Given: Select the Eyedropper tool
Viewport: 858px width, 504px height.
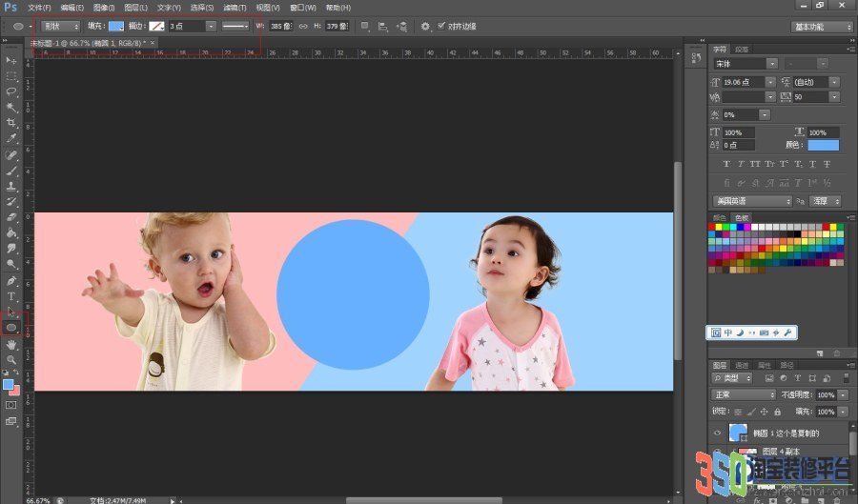Looking at the screenshot, I should 10,138.
